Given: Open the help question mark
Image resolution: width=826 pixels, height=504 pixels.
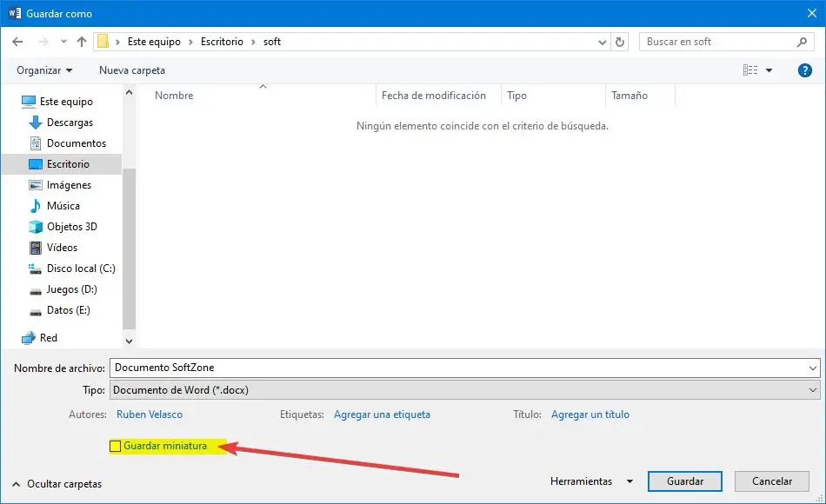Looking at the screenshot, I should pos(805,70).
